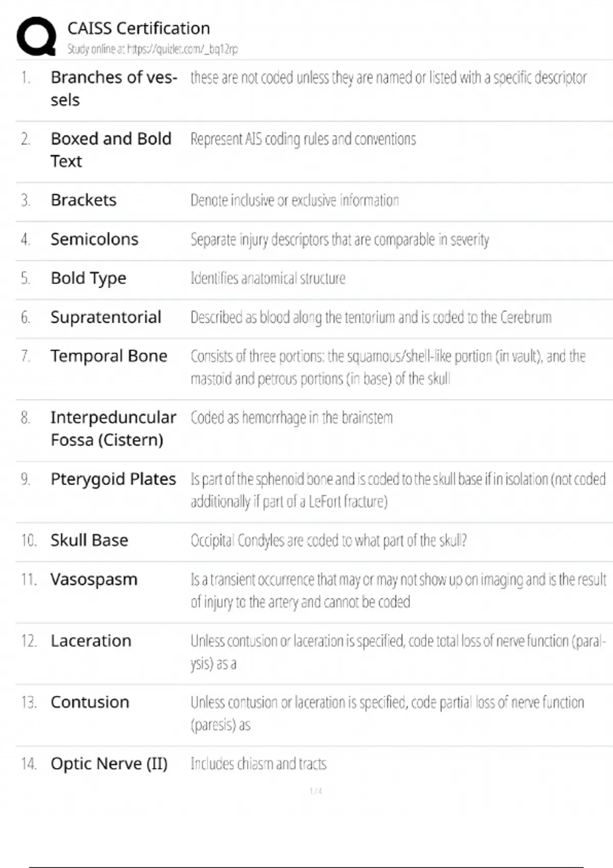Select the term Branches of vessels
The width and height of the screenshot is (613, 868).
(x=113, y=88)
